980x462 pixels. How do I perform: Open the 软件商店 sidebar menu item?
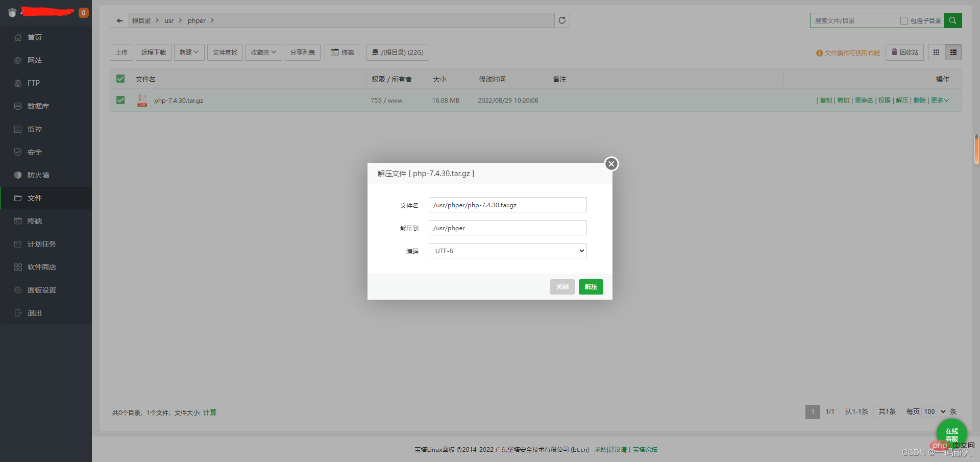click(x=46, y=267)
